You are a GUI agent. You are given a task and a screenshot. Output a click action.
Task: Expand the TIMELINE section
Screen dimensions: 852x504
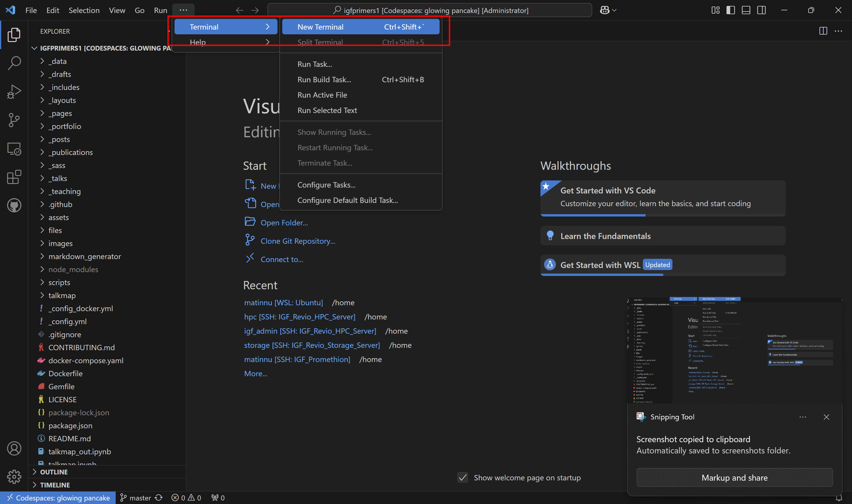pos(55,485)
